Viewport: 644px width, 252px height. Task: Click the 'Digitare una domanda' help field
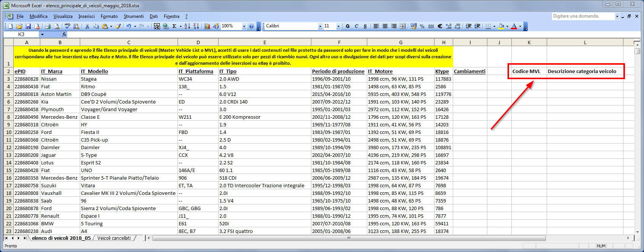pyautogui.click(x=584, y=16)
